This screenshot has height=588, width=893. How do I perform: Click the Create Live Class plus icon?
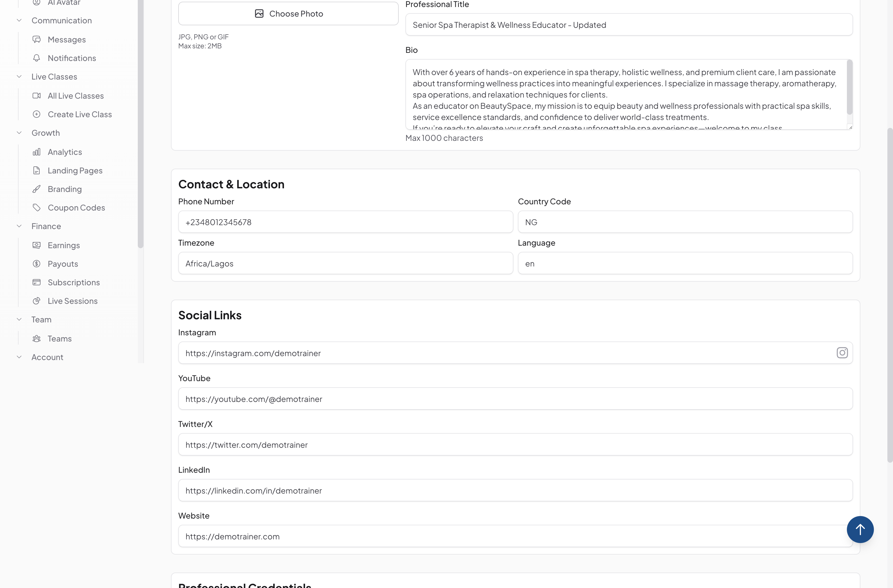[36, 114]
